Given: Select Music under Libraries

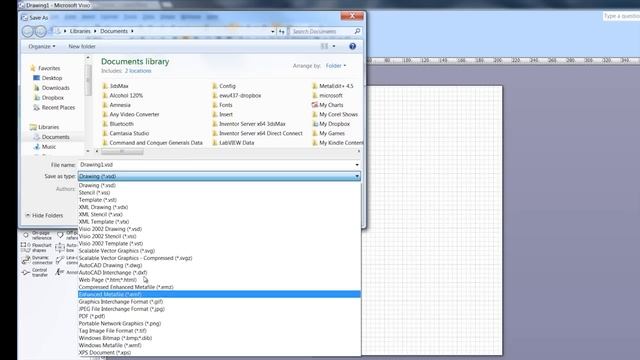Looking at the screenshot, I should pos(45,147).
